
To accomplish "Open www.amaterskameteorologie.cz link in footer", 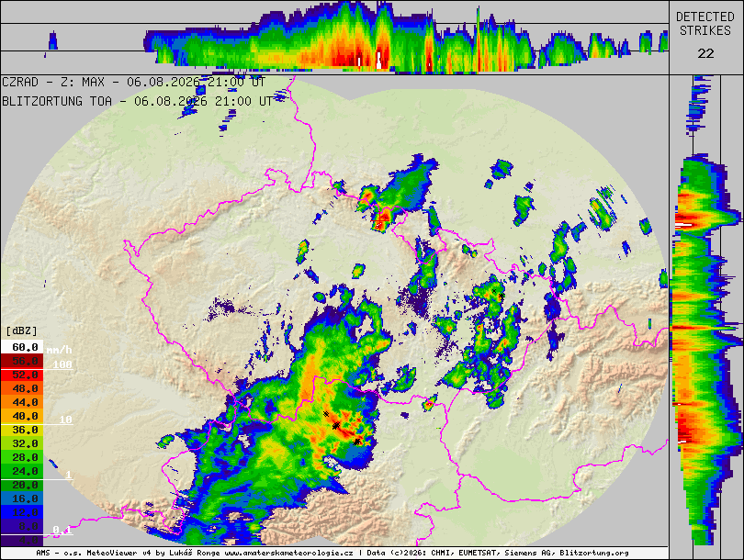I will [288, 553].
